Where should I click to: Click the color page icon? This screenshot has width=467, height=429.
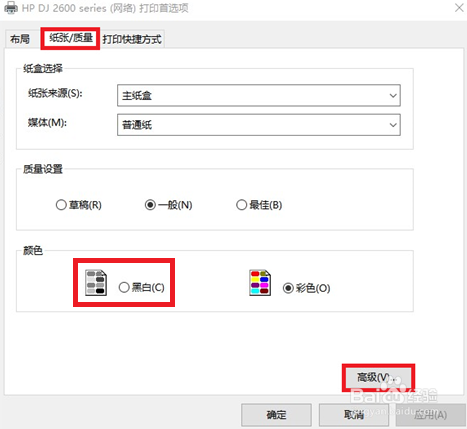[260, 283]
